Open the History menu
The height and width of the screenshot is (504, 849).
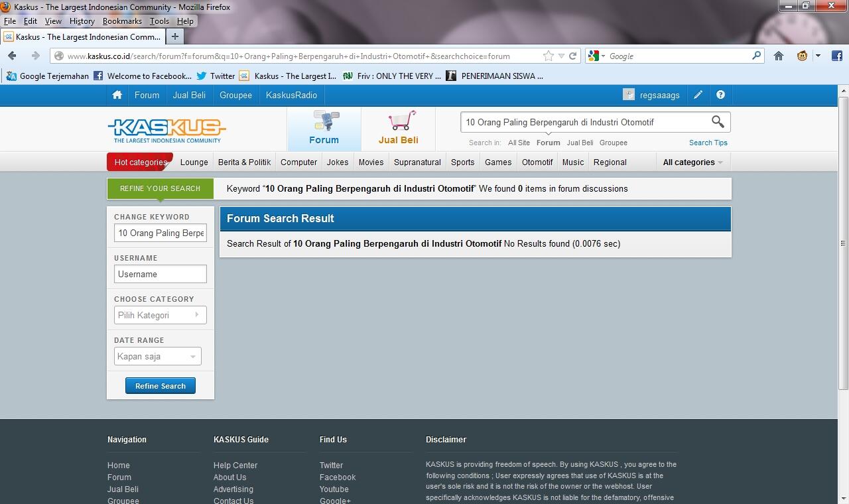point(82,21)
